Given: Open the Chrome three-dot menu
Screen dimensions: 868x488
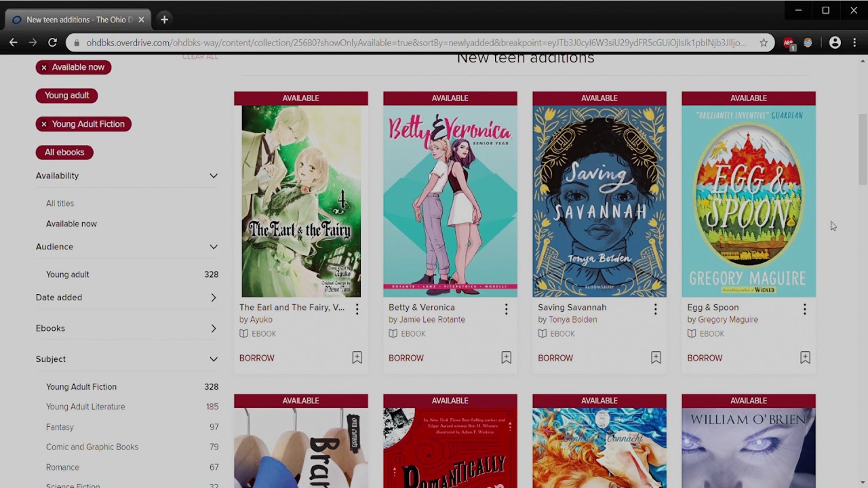Looking at the screenshot, I should coord(854,43).
